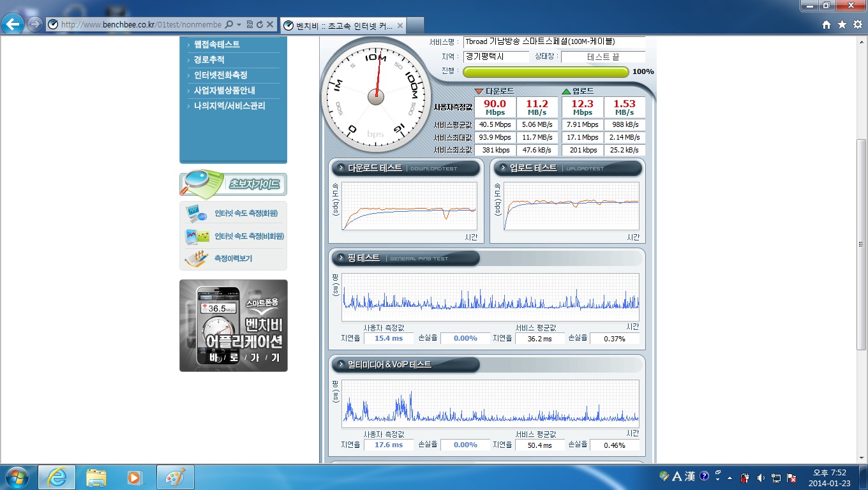Open 인터넷전화측정 menu item

(220, 75)
